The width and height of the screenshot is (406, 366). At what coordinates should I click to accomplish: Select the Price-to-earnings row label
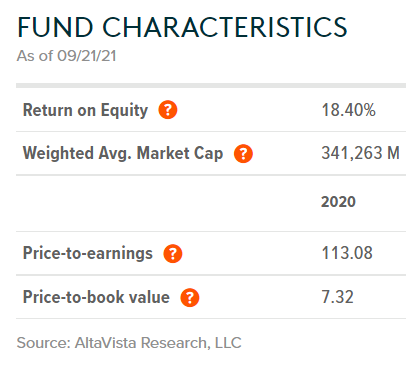[x=88, y=253]
